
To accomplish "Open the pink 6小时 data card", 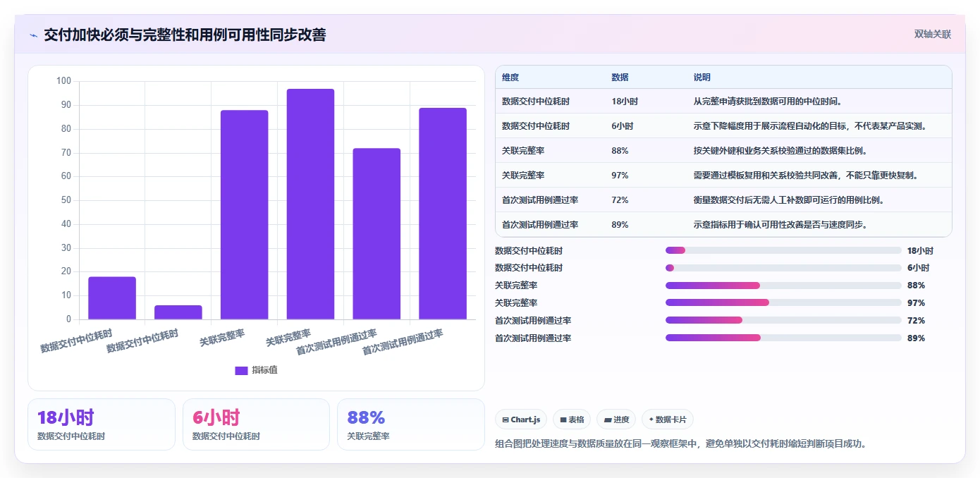I will 256,424.
